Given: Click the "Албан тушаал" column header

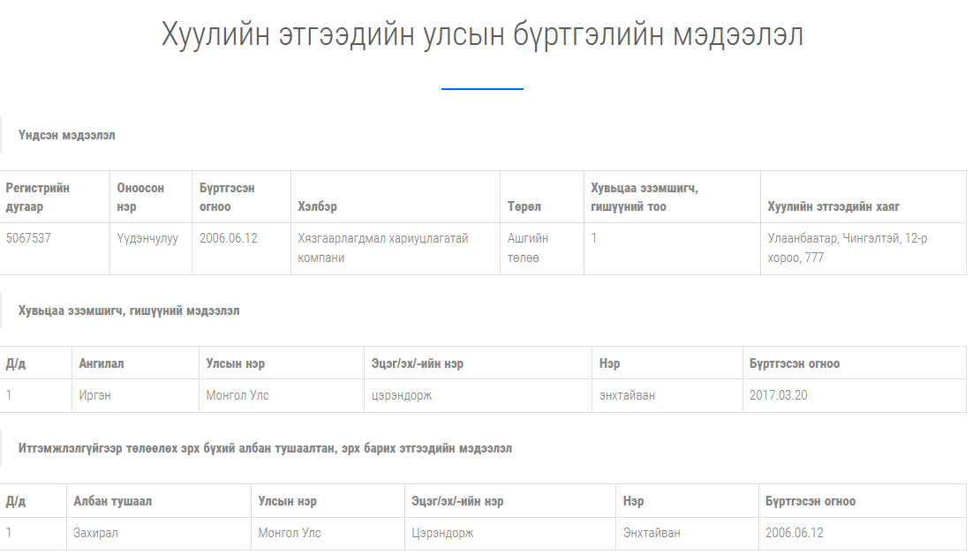Looking at the screenshot, I should [113, 501].
